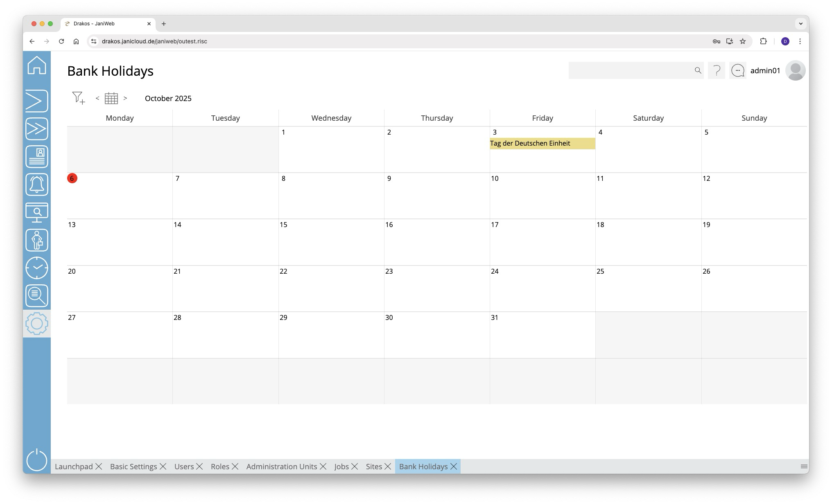Viewport: 832px width, 504px height.
Task: Open the Home icon in sidebar
Action: point(37,65)
